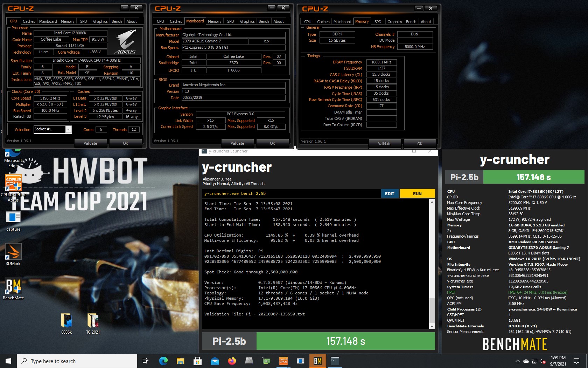Switch to green hardware monitor taskbar icon

click(266, 361)
